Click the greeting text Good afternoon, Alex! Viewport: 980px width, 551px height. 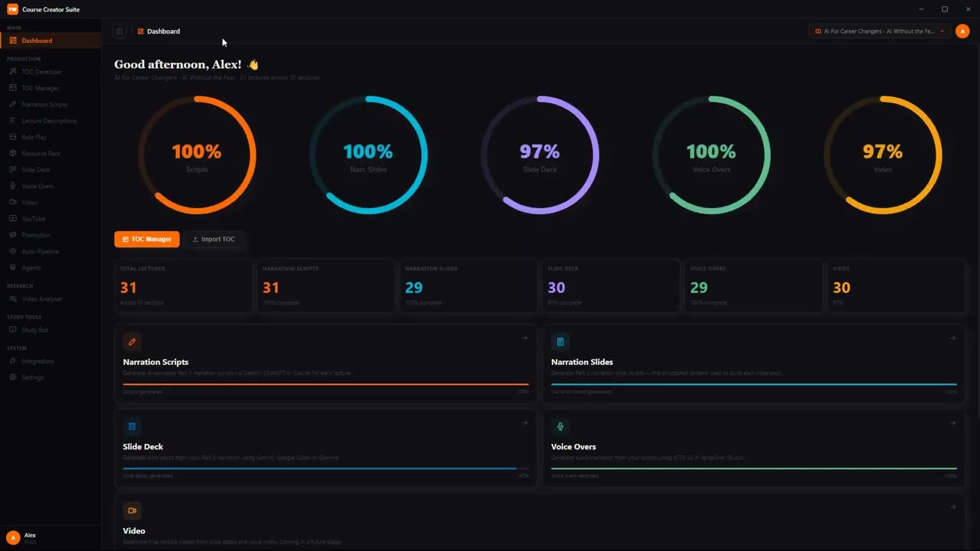click(x=178, y=65)
